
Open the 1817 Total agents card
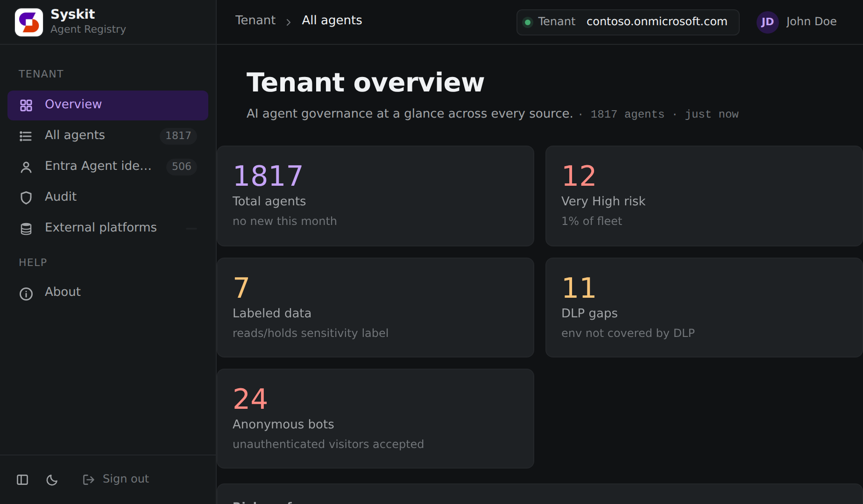(375, 196)
